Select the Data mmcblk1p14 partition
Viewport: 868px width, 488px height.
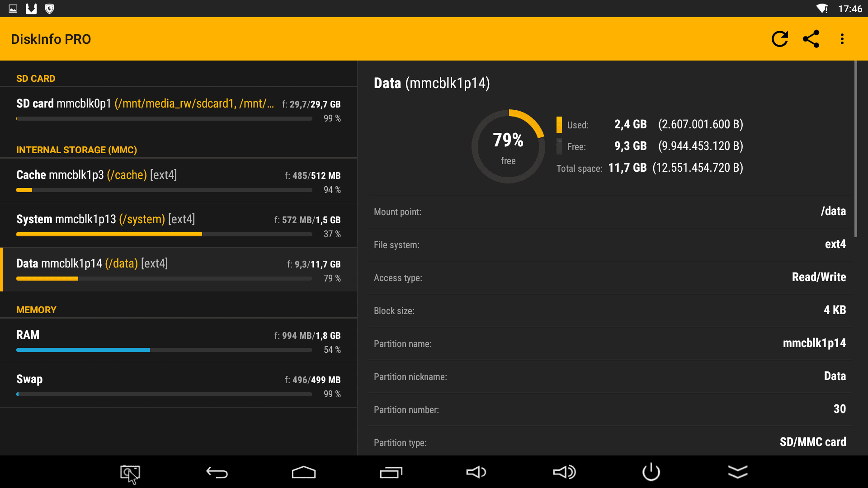tap(179, 269)
